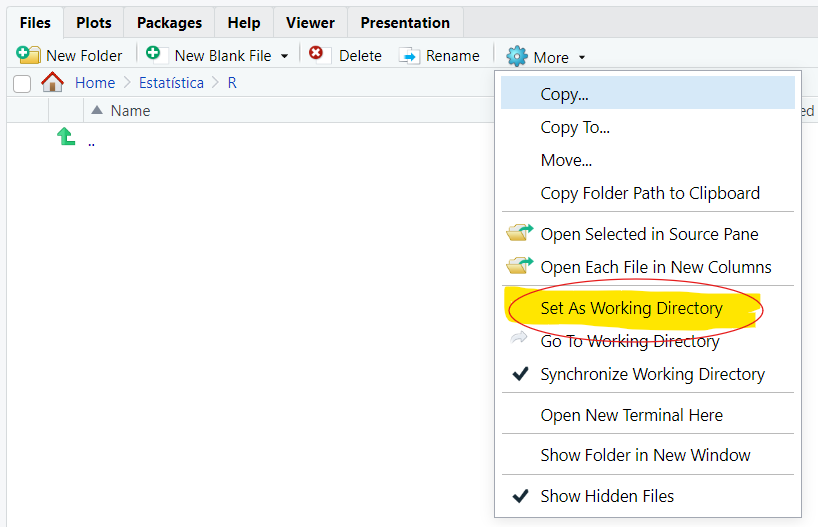Click the Home house icon in breadcrumb

[52, 83]
